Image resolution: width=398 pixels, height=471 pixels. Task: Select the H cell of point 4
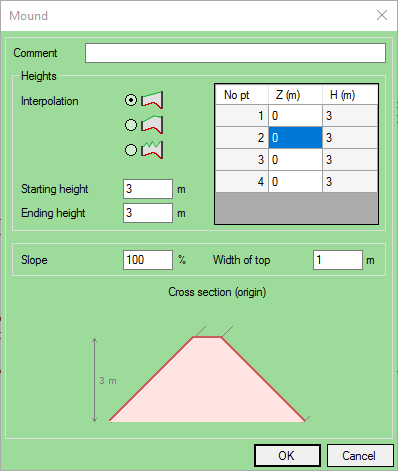click(x=350, y=182)
